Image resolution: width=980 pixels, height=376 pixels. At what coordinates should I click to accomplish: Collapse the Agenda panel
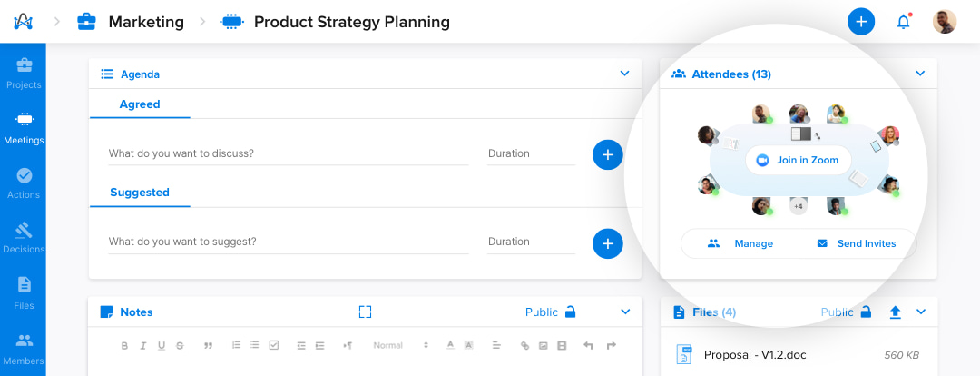click(624, 74)
